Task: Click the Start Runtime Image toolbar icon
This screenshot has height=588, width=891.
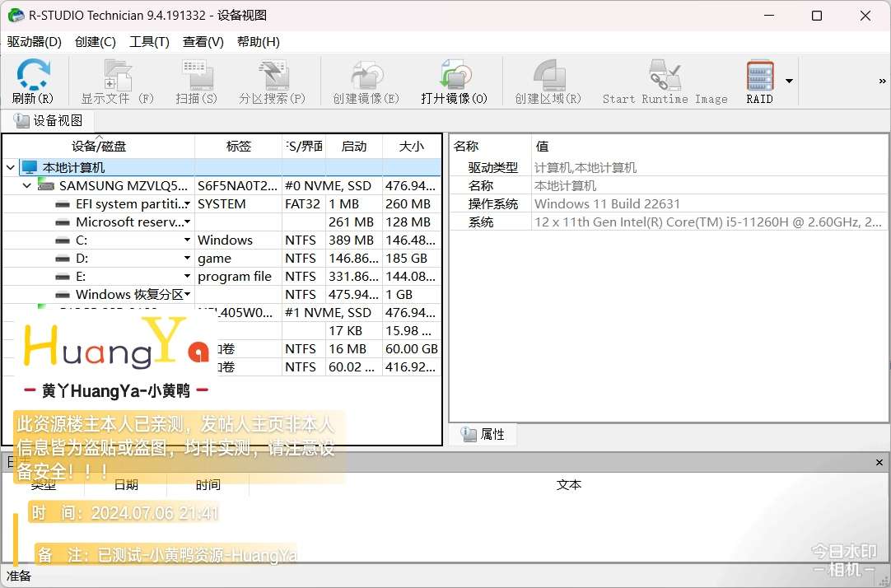Action: (x=665, y=74)
